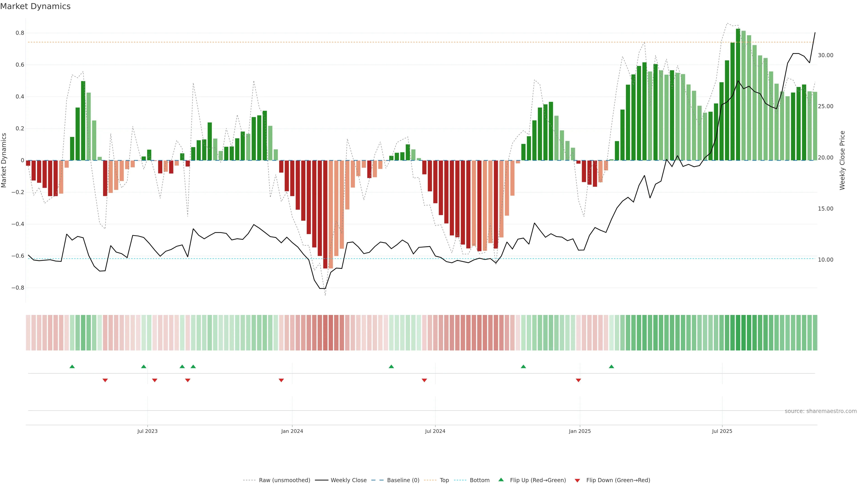The image size is (868, 488).
Task: Click the Flip Up green triangle legend icon
Action: pos(501,480)
